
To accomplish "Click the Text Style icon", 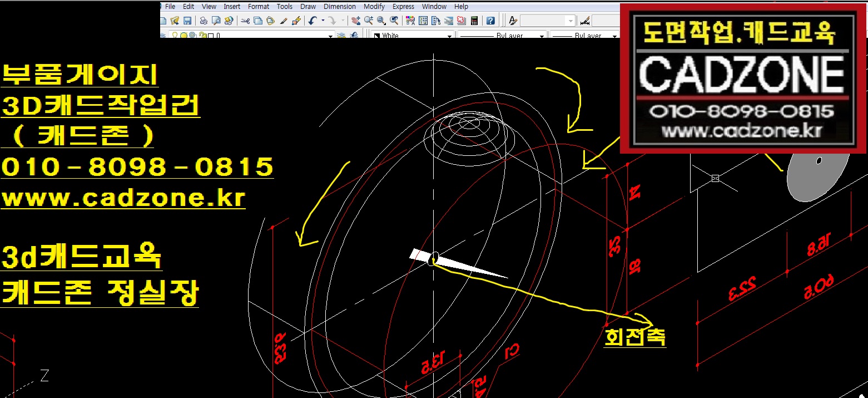I will pos(513,21).
